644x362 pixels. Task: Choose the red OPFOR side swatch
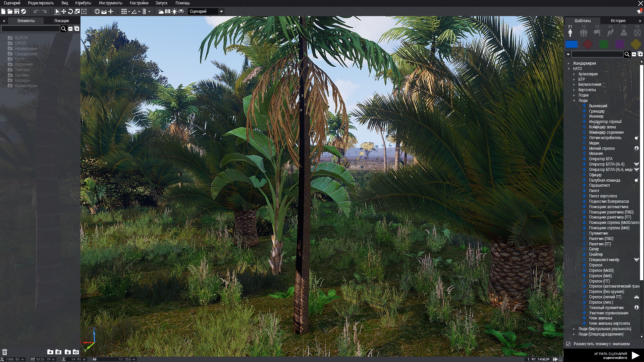click(588, 44)
